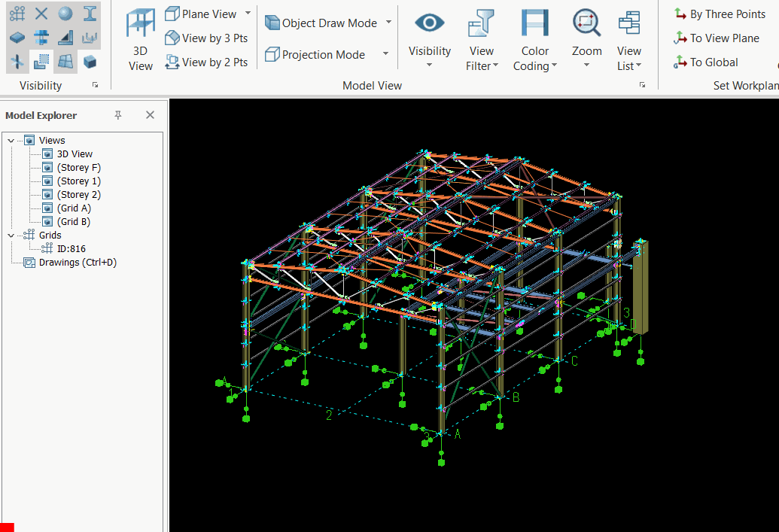Click the large 3D View icon
The image size is (779, 532).
(x=140, y=23)
